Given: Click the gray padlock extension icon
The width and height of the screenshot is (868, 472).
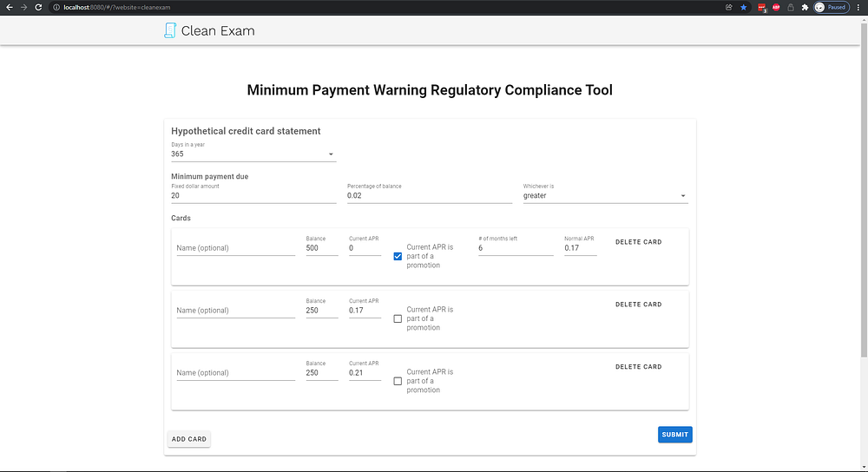Looking at the screenshot, I should (x=791, y=7).
